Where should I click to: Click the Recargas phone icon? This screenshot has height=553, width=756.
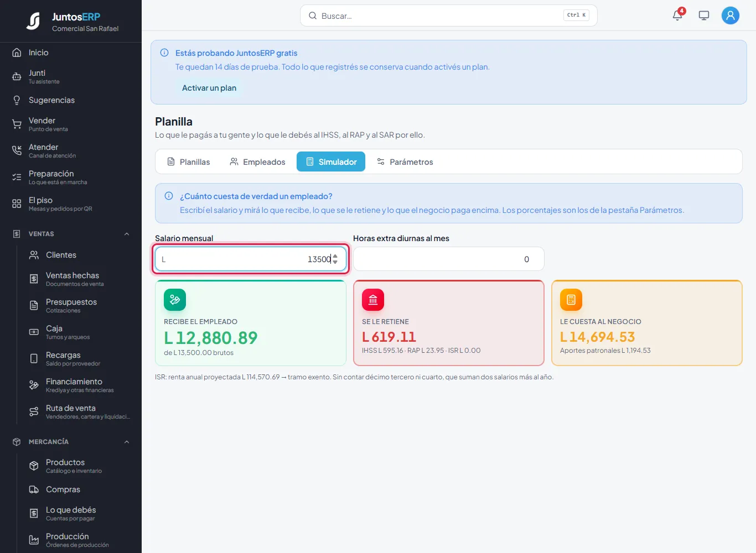tap(34, 359)
